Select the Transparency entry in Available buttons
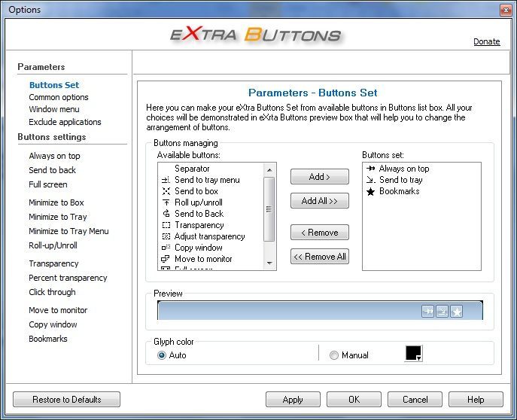 click(x=212, y=225)
